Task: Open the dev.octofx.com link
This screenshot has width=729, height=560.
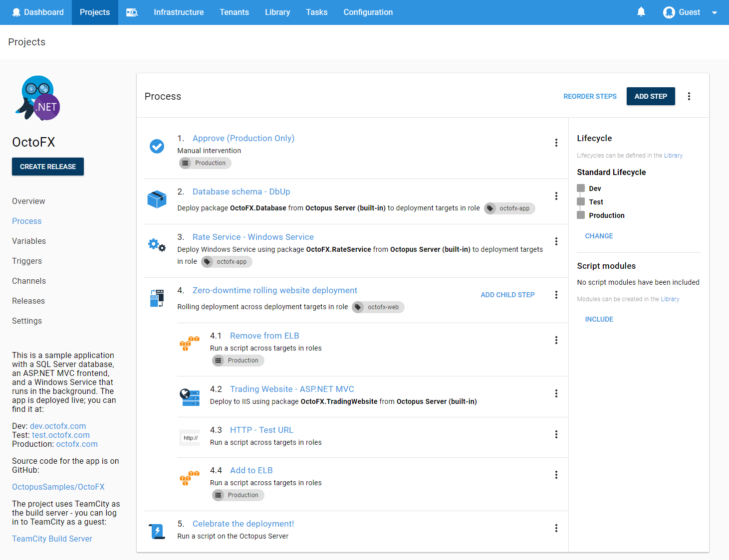Action: 58,426
